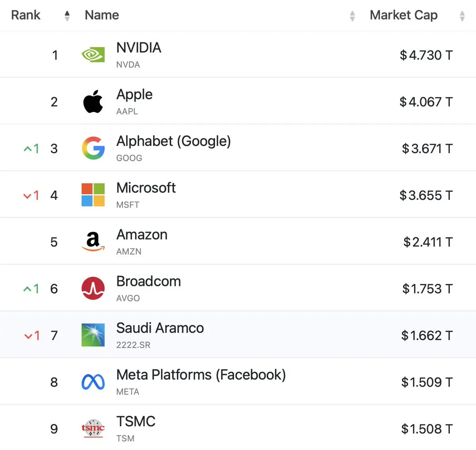Open Meta Platforms (Facebook) page
The height and width of the screenshot is (450, 476).
point(201,375)
